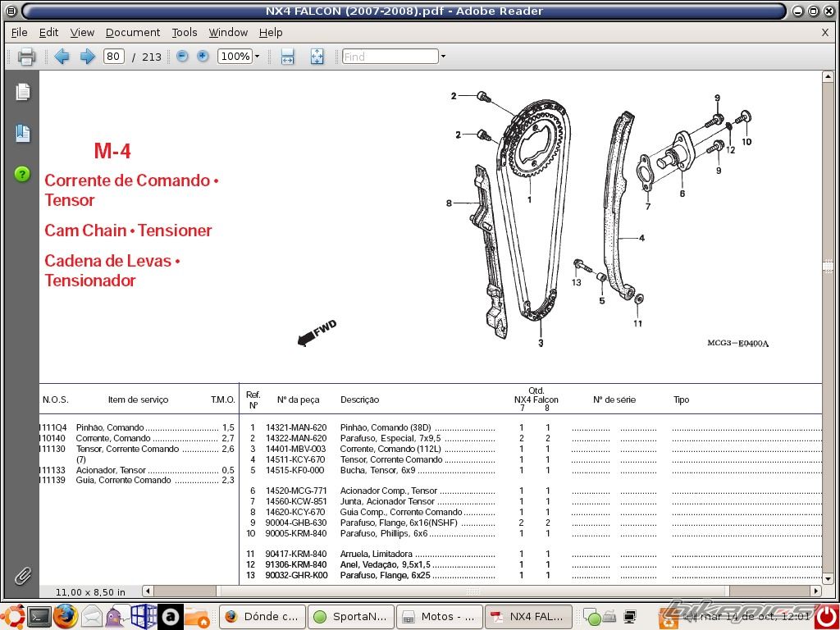Image resolution: width=840 pixels, height=630 pixels.
Task: Open Ubuntu main menu logo in taskbar
Action: click(13, 617)
